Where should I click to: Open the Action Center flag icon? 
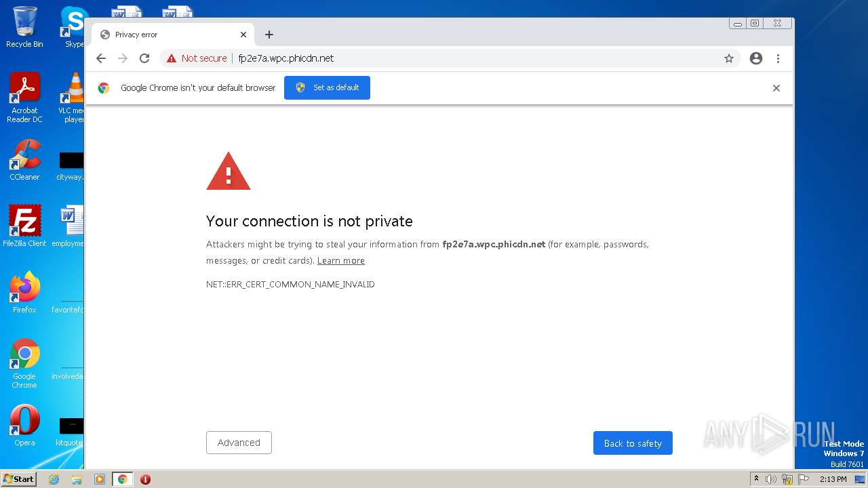coord(804,479)
